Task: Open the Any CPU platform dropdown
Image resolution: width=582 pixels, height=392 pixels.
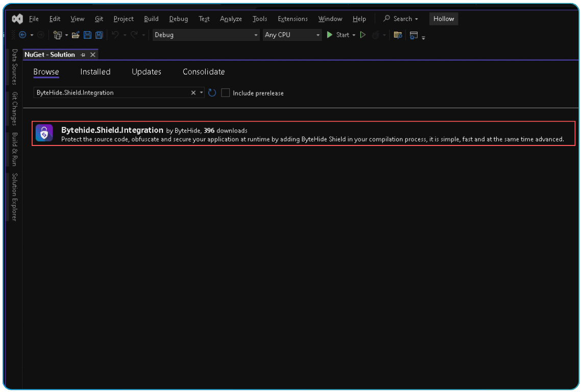Action: 292,35
